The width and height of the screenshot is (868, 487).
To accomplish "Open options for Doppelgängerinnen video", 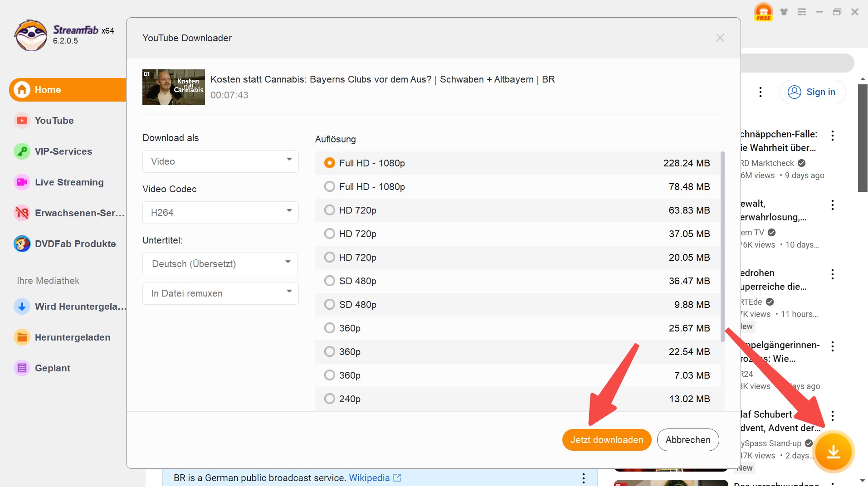I will (833, 346).
